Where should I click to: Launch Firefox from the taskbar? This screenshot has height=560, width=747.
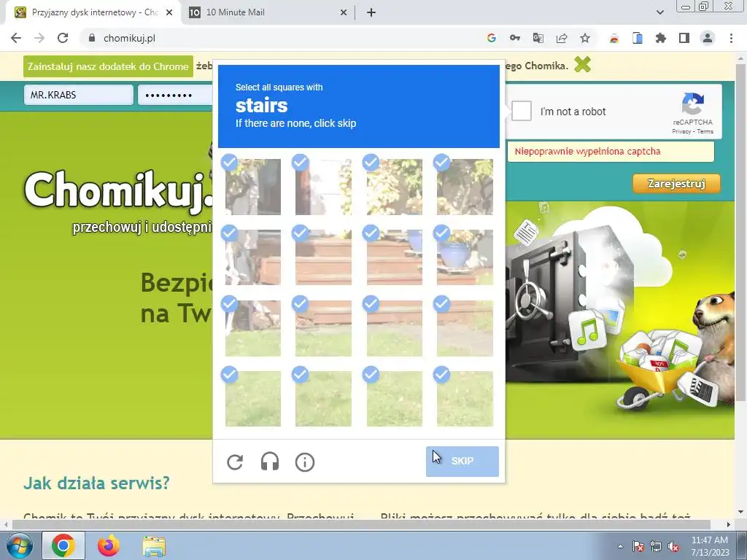(x=109, y=545)
